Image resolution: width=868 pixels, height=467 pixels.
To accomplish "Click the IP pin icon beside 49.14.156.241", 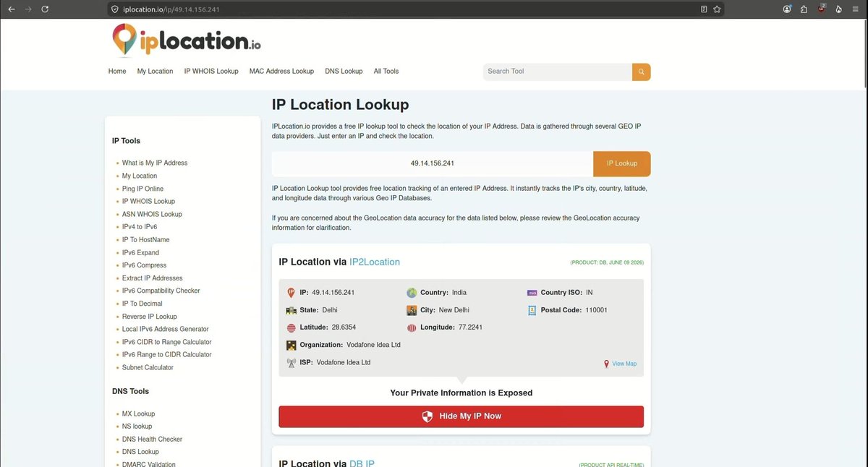I will pyautogui.click(x=292, y=293).
